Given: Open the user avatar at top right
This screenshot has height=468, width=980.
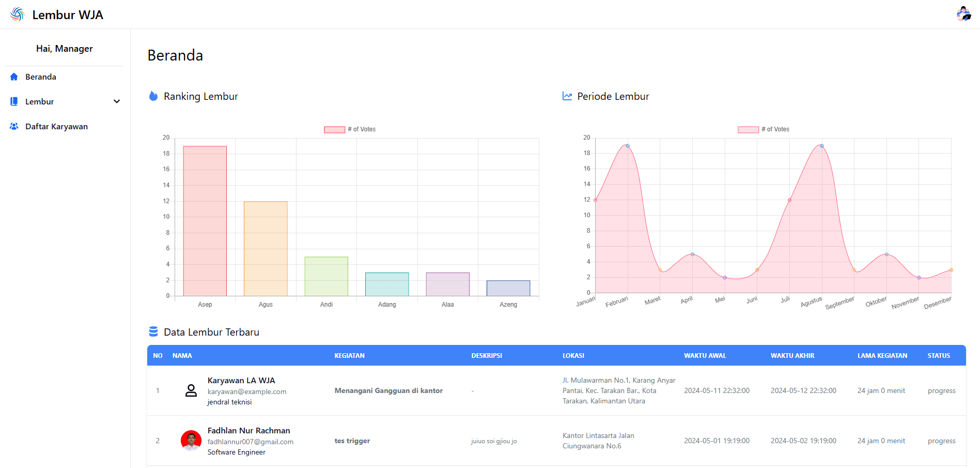Looking at the screenshot, I should tap(963, 13).
